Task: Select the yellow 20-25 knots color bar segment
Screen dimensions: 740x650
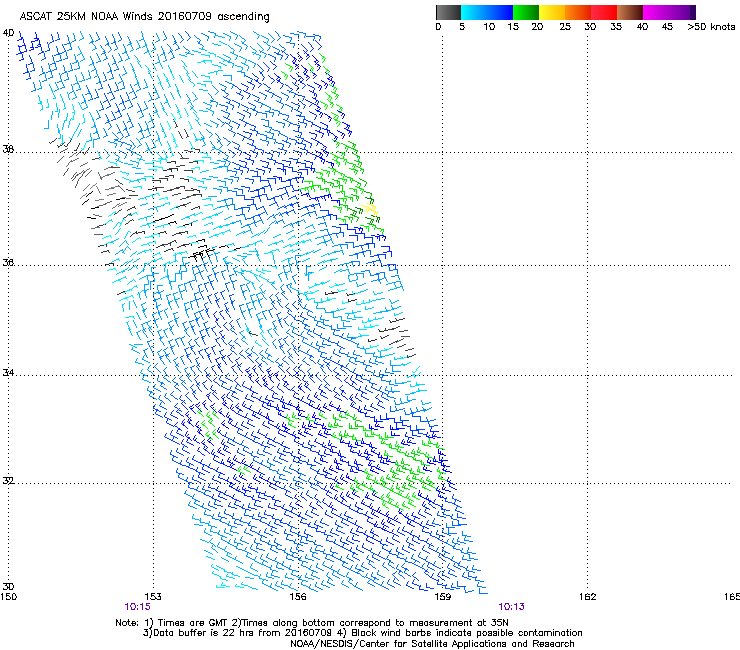Action: pyautogui.click(x=552, y=12)
